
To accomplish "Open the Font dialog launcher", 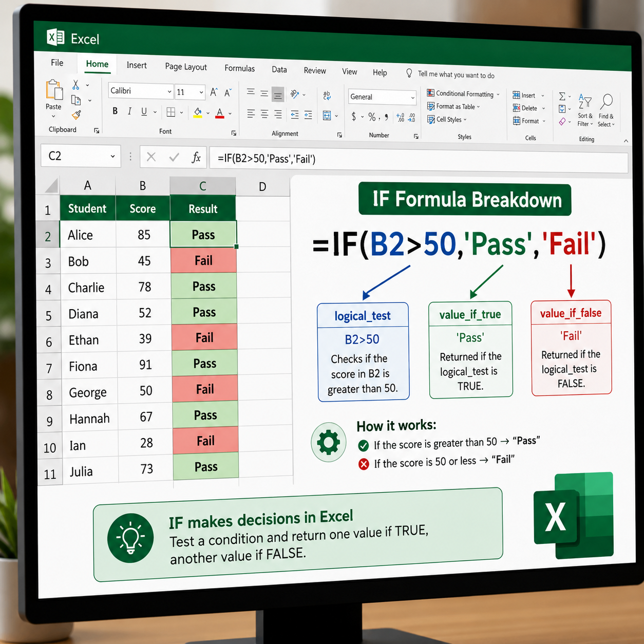I will point(234,133).
